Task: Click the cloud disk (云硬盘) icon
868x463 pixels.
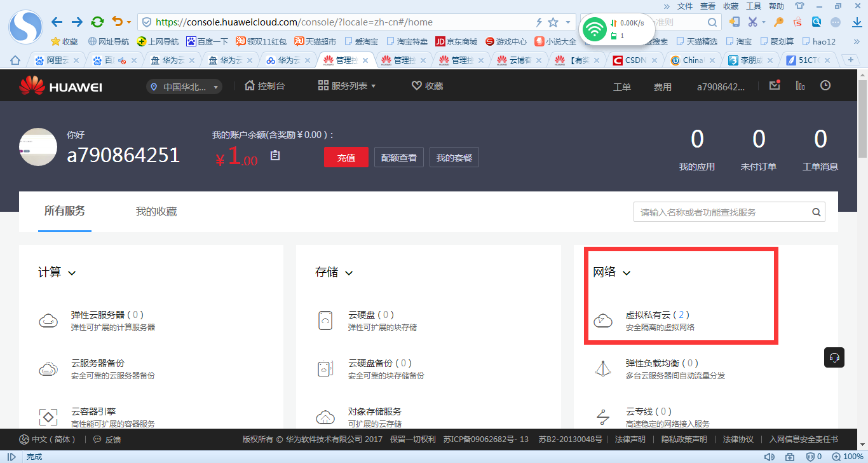Action: pos(325,321)
